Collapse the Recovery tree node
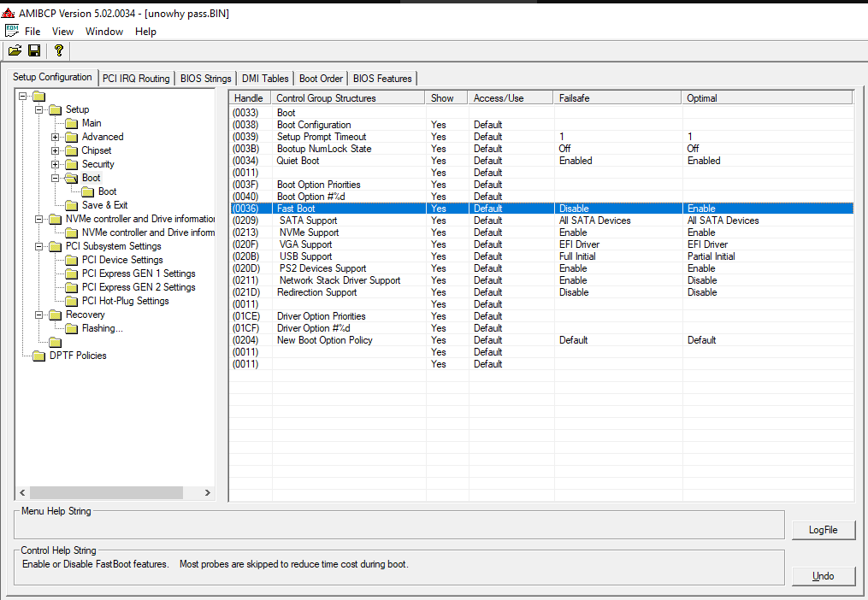 tap(39, 315)
